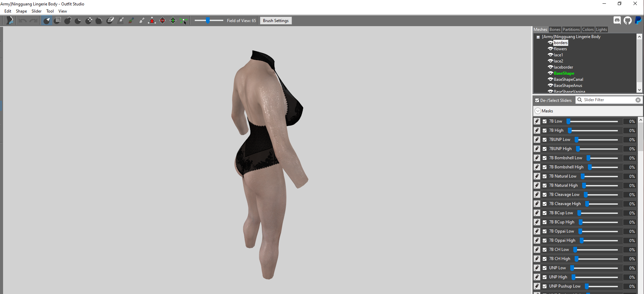The height and width of the screenshot is (294, 644).
Task: Activate the Flip Edge tool
Action: pos(162,21)
